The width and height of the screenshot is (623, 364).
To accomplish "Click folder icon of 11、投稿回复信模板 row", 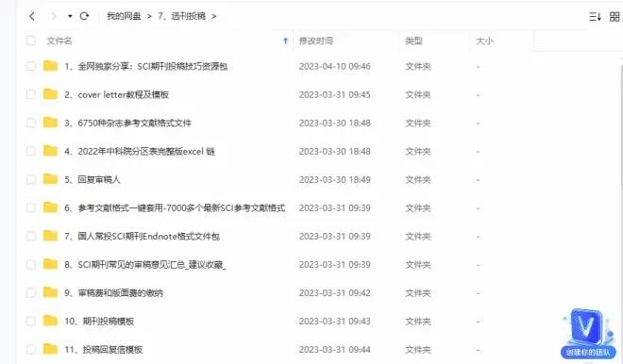I will point(50,349).
